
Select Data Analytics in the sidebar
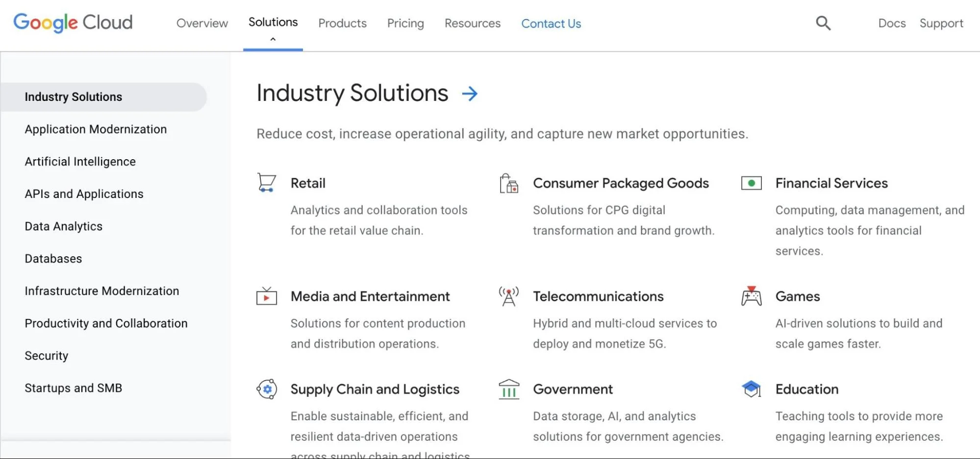click(63, 226)
